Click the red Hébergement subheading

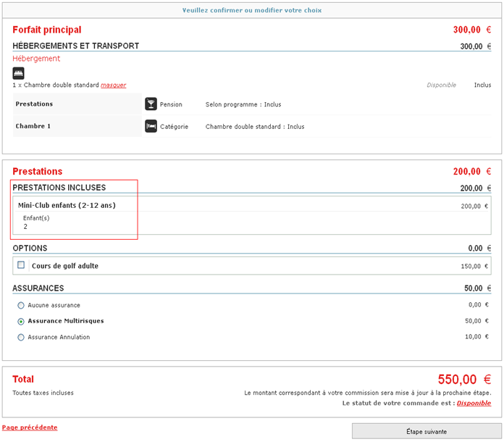click(36, 59)
